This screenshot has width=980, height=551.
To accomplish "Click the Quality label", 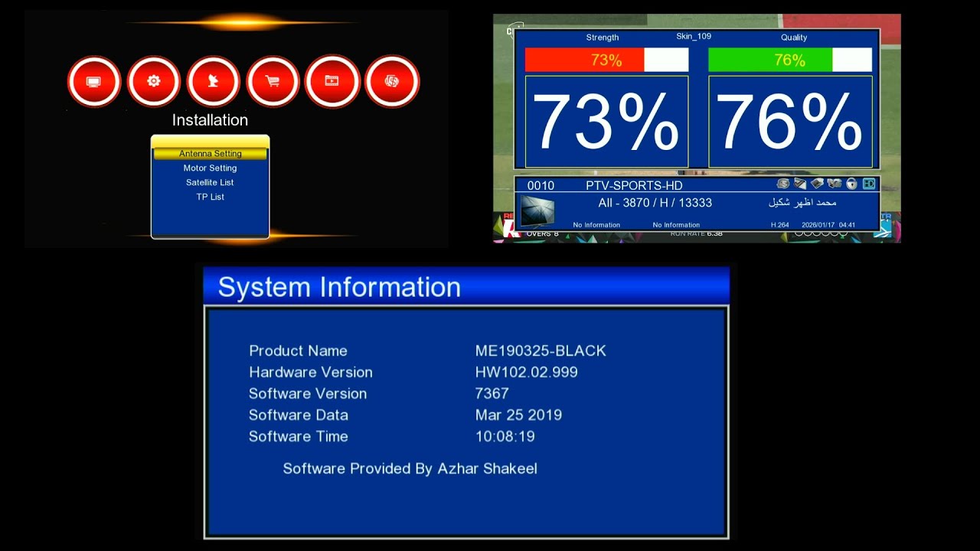I will (x=794, y=37).
